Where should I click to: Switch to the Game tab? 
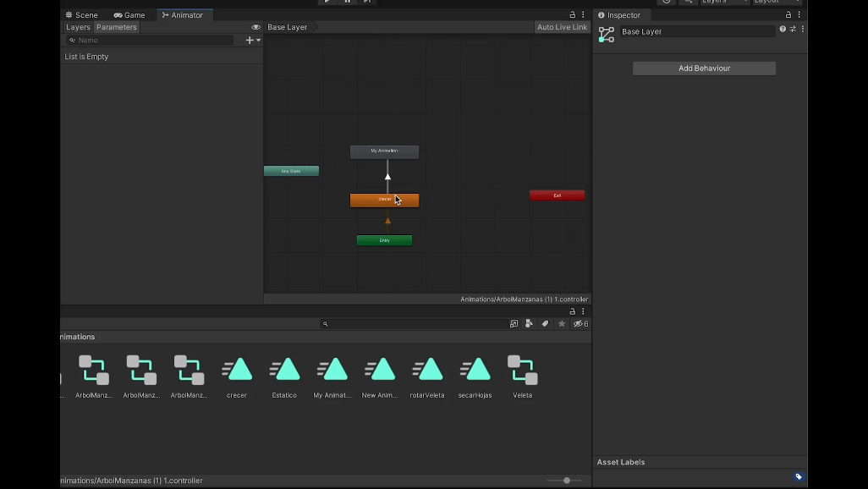[129, 15]
